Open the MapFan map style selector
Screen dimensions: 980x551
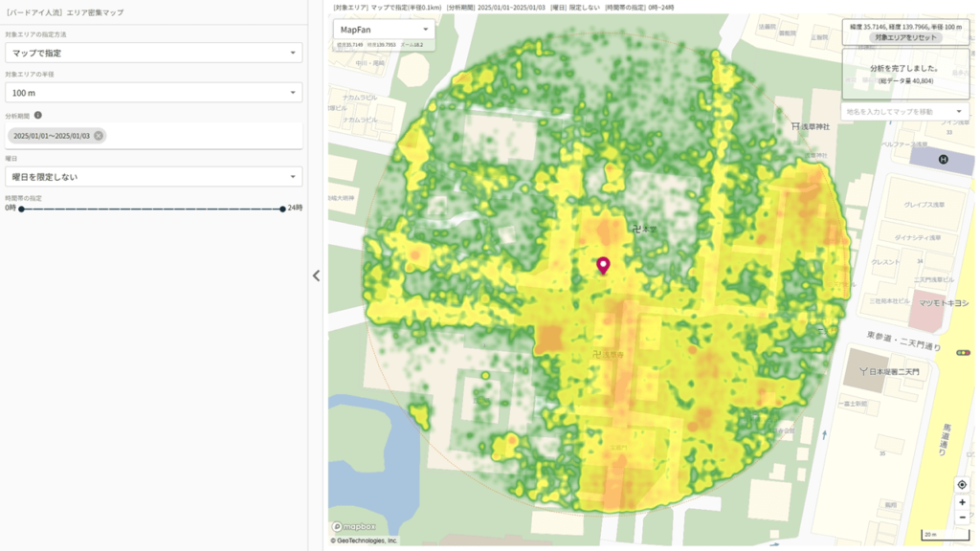coord(384,30)
